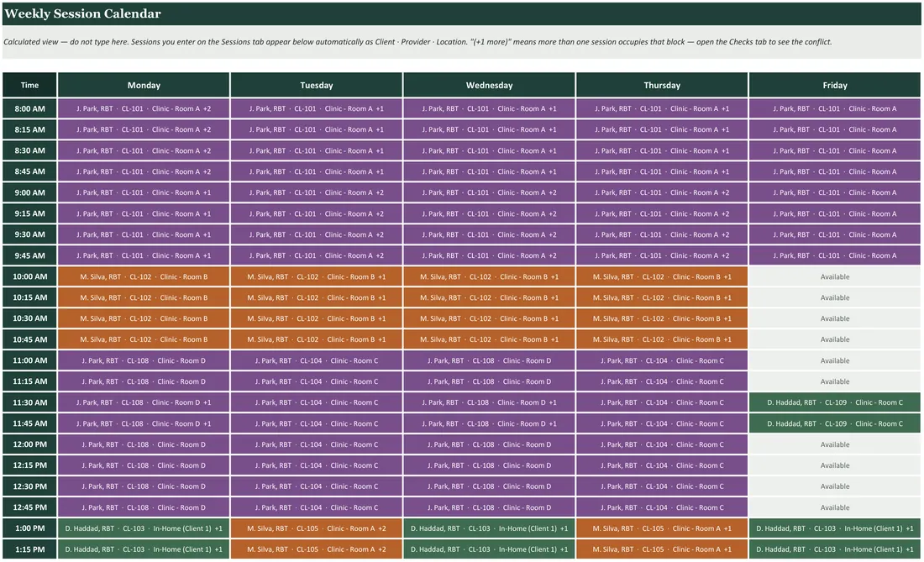
Task: Select Tuesday 1:15 PM CL-105 Room A cell
Action: [317, 549]
